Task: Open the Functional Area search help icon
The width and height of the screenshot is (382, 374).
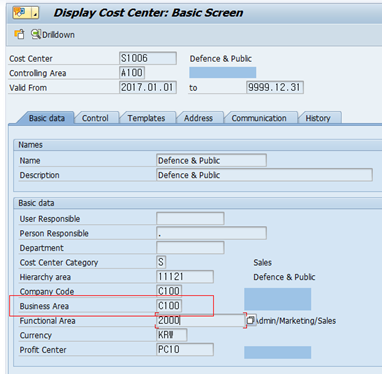Action: pyautogui.click(x=251, y=320)
